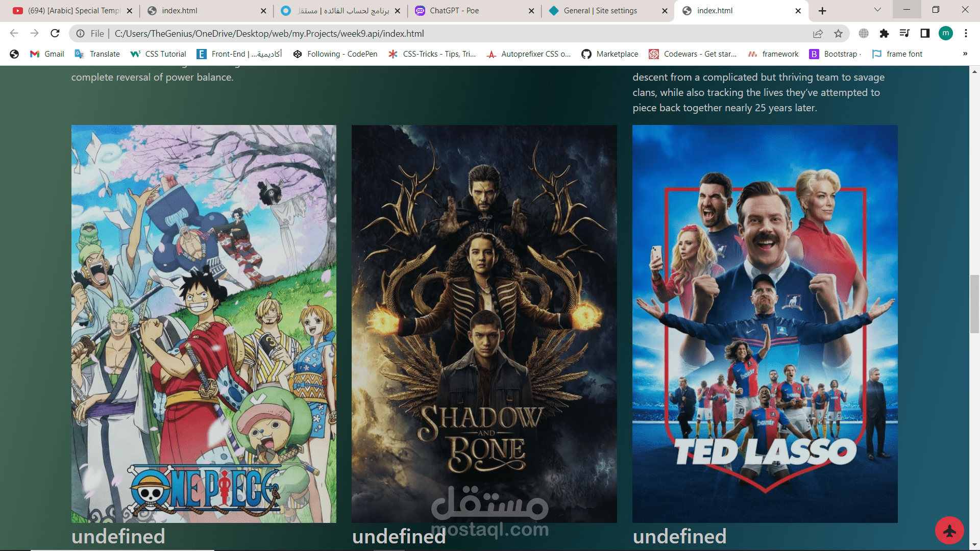The height and width of the screenshot is (551, 980).
Task: Expand hidden bookmarks chevron
Action: 965,54
